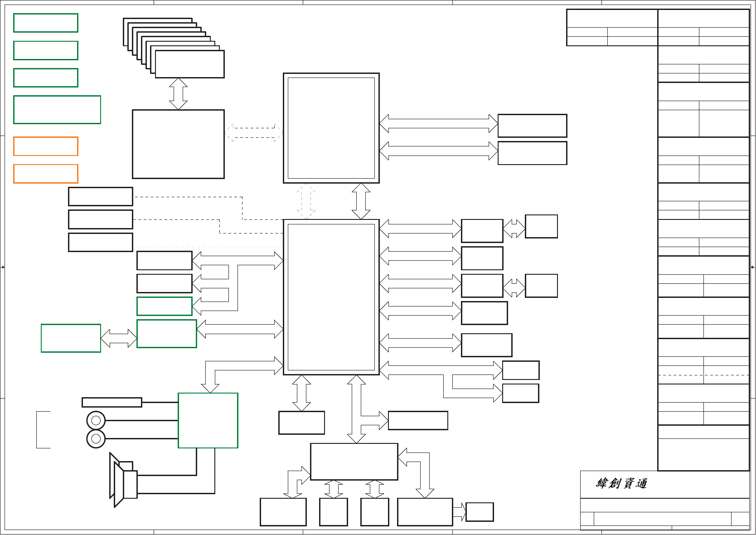Select the upper double-bordered chip block

[x=331, y=128]
